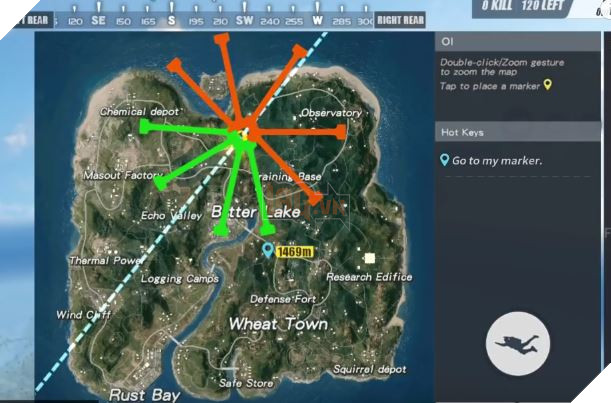Click the Wind Cliff map label
611x403 pixels.
click(x=83, y=315)
